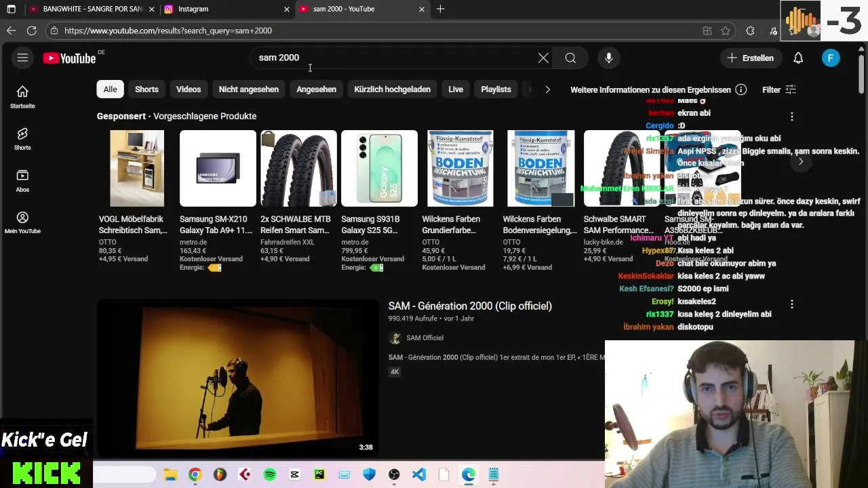Select the Live filter chip
868x488 pixels.
pyautogui.click(x=456, y=89)
